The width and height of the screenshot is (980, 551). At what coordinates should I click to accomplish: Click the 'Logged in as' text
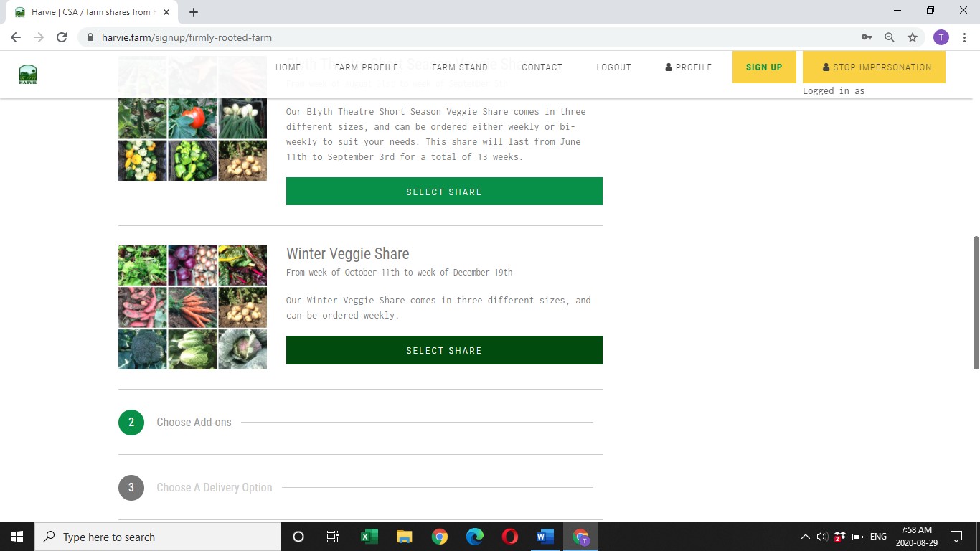(x=834, y=90)
